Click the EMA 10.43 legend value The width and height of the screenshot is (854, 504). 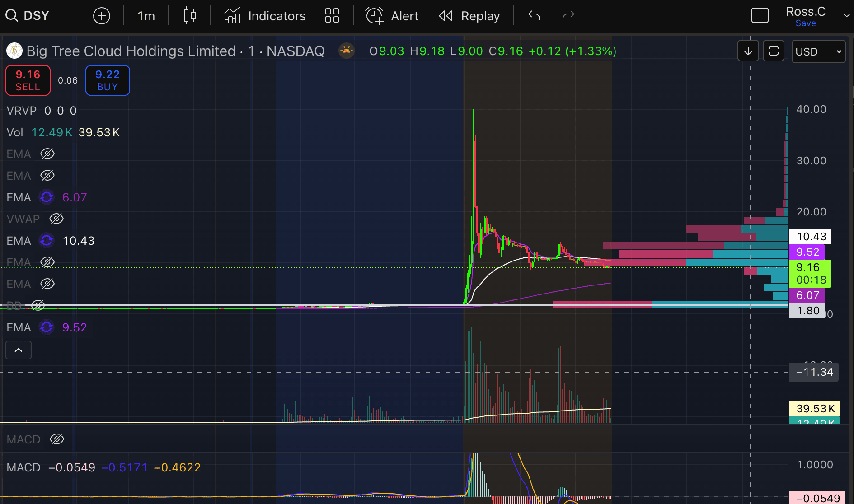79,241
